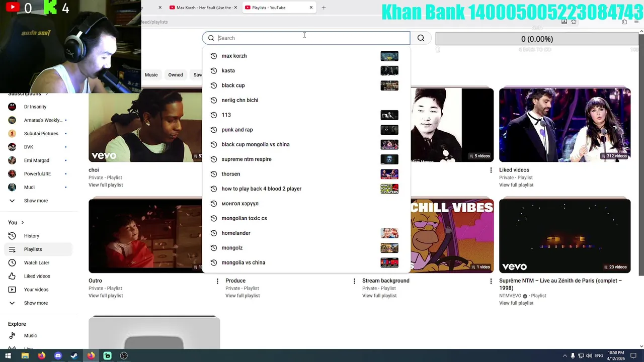Click history icon beside 'mongolia vs china'
Viewport: 644px width, 362px height.
point(214,262)
